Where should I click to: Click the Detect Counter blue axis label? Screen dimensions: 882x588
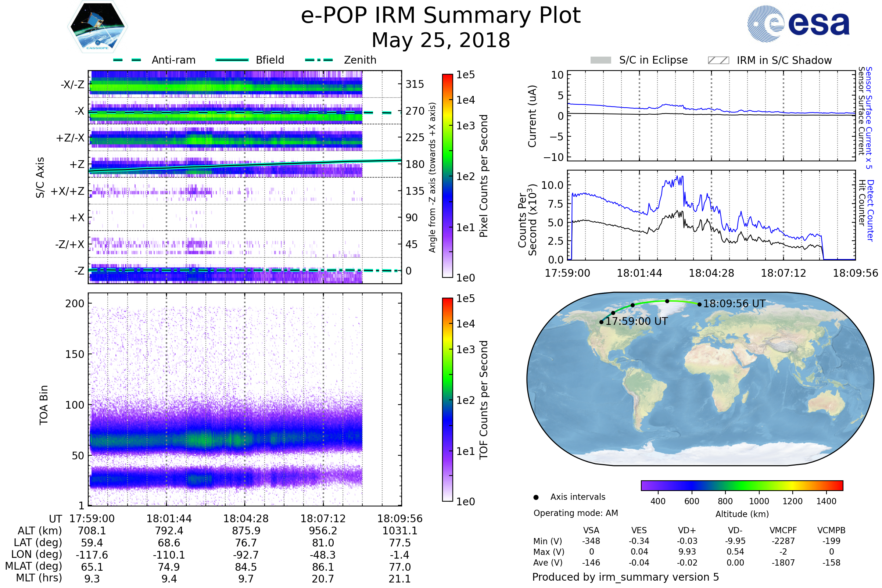[x=870, y=210]
